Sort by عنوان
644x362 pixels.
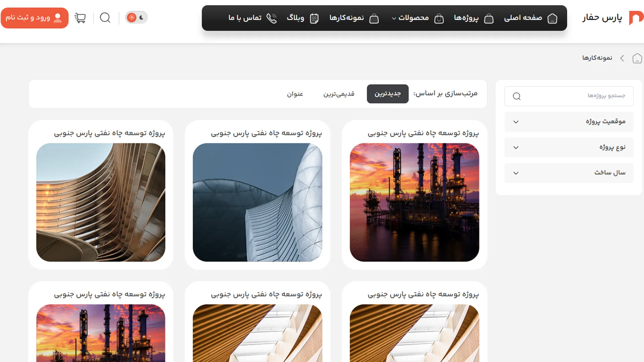pyautogui.click(x=295, y=94)
